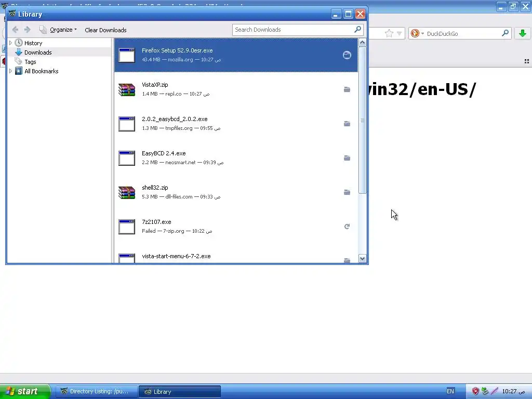Select Tags in the sidebar
The width and height of the screenshot is (532, 399).
pyautogui.click(x=30, y=62)
